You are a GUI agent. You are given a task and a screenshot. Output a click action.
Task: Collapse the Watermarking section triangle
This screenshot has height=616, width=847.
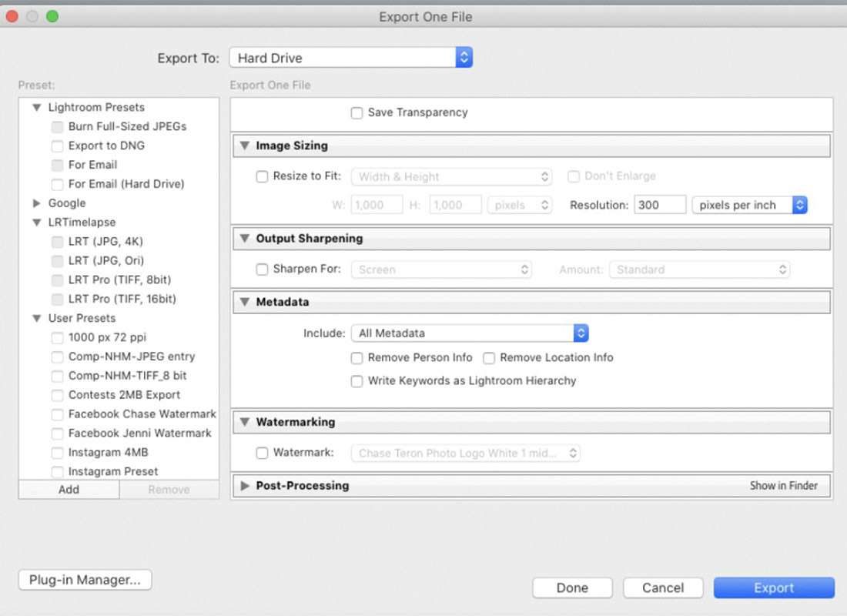(244, 422)
